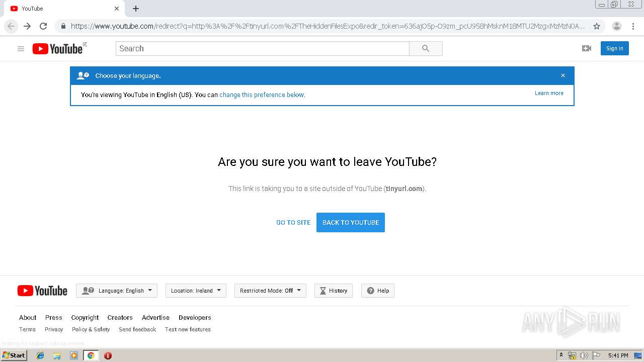Reload the page
The image size is (644, 362).
[x=43, y=26]
